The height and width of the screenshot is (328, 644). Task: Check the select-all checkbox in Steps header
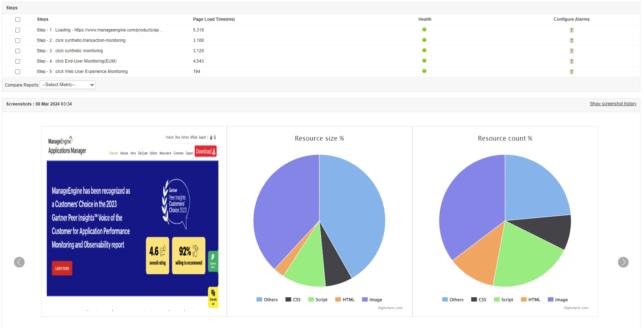tap(18, 19)
